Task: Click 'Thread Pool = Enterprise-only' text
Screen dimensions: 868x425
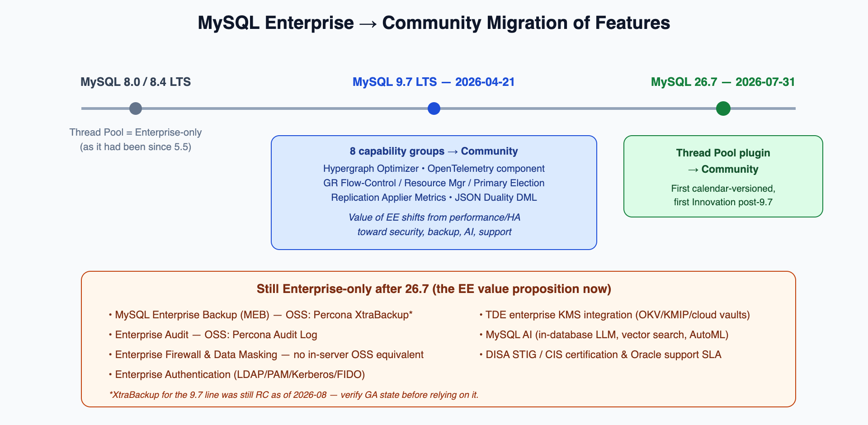Action: tap(136, 132)
